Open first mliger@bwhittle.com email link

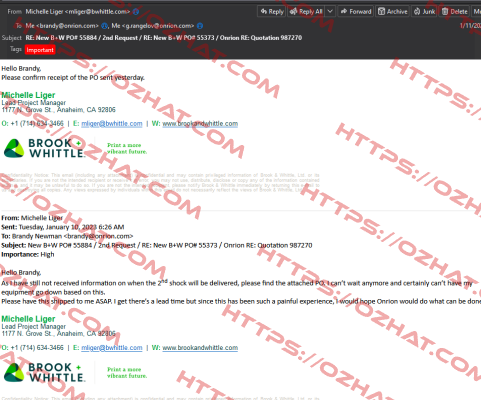pos(112,124)
